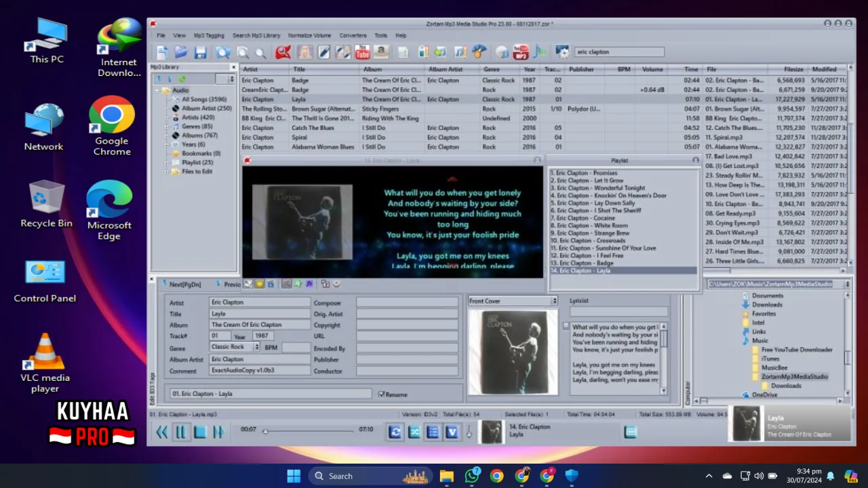
Task: Click the small magnifier toolbar icon
Action: (x=260, y=53)
